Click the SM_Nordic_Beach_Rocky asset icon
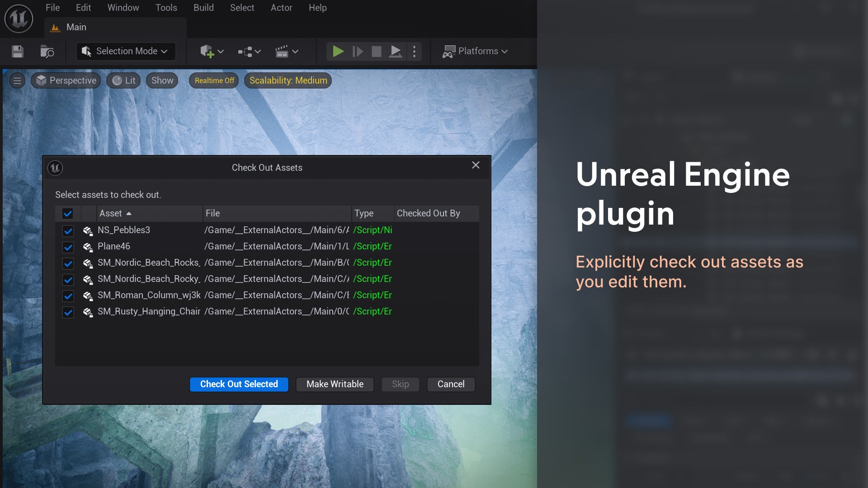Image resolution: width=868 pixels, height=488 pixels. pyautogui.click(x=88, y=279)
